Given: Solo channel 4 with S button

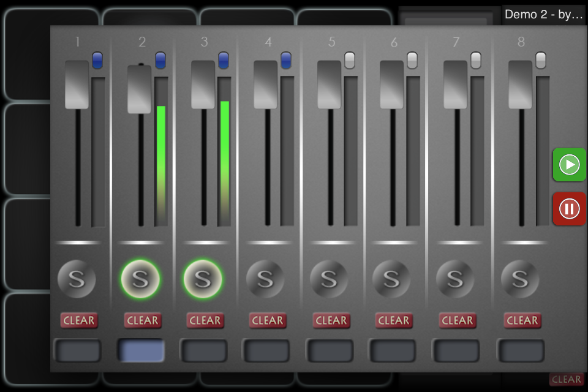Looking at the screenshot, I should click(x=265, y=279).
